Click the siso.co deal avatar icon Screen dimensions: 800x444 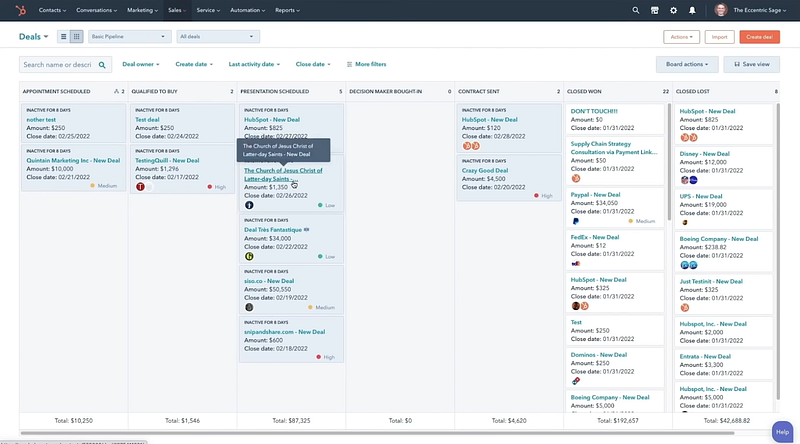(249, 307)
